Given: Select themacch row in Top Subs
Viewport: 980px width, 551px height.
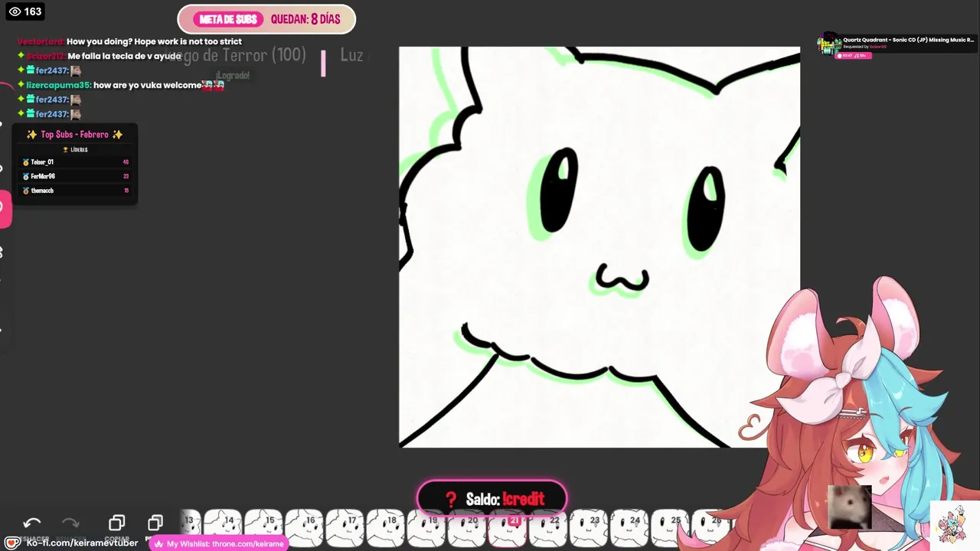Looking at the screenshot, I should coord(75,191).
